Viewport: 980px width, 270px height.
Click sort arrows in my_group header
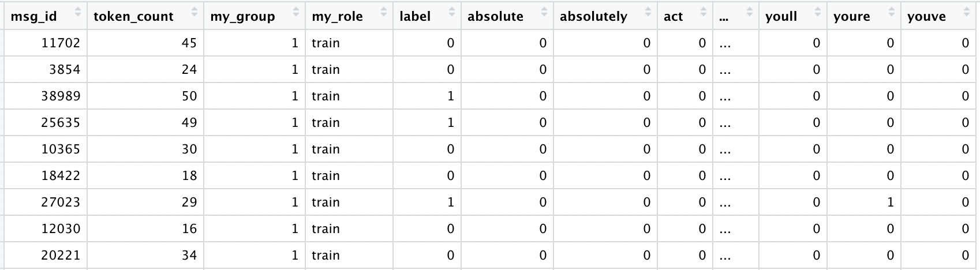pos(297,12)
